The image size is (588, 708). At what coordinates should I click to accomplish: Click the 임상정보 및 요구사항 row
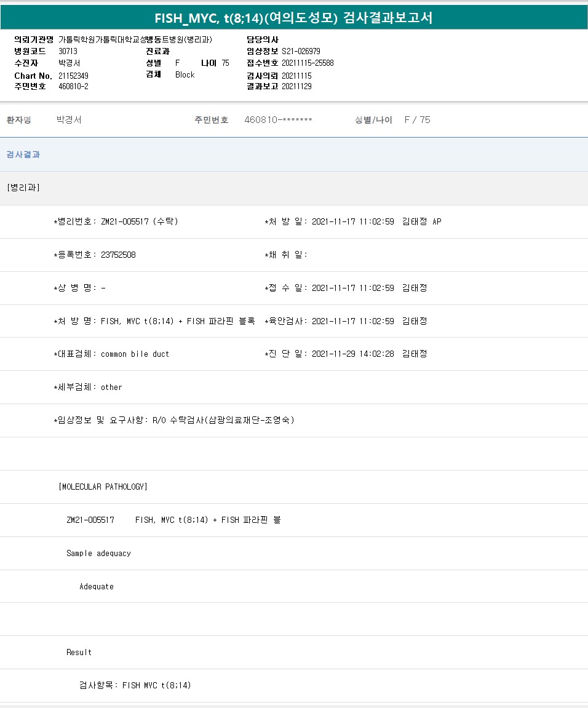[174, 420]
